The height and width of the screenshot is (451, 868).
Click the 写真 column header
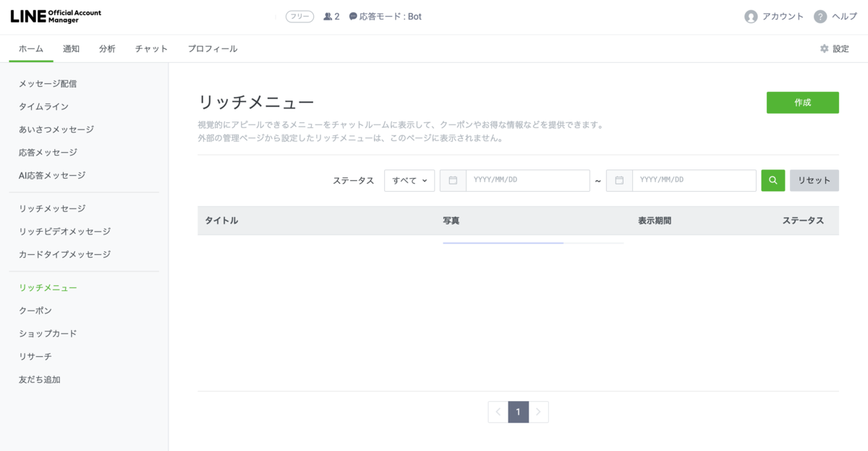(451, 221)
